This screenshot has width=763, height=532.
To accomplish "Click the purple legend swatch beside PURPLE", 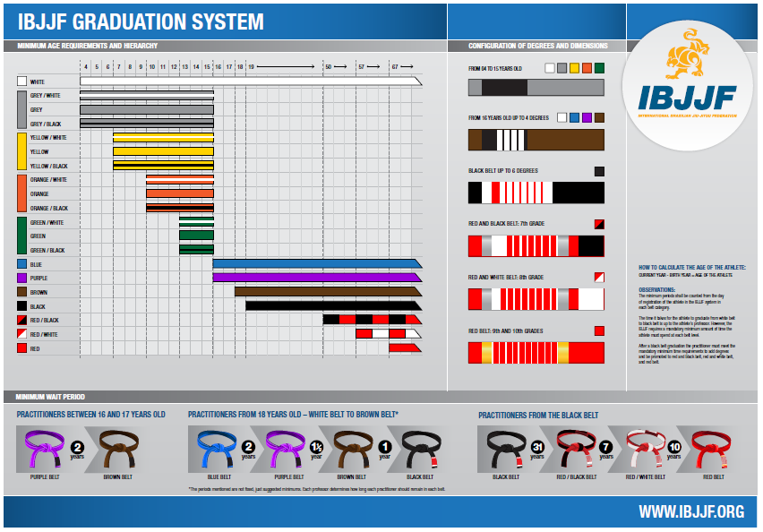I will coord(21,278).
